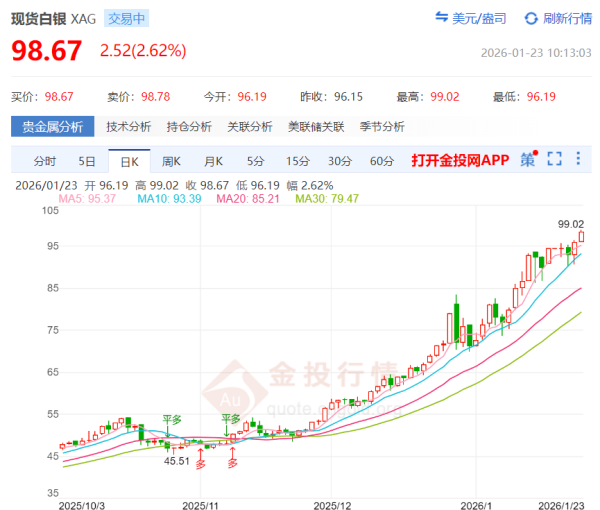Select the 贵金属分析 tab
The width and height of the screenshot is (600, 510).
click(x=52, y=127)
